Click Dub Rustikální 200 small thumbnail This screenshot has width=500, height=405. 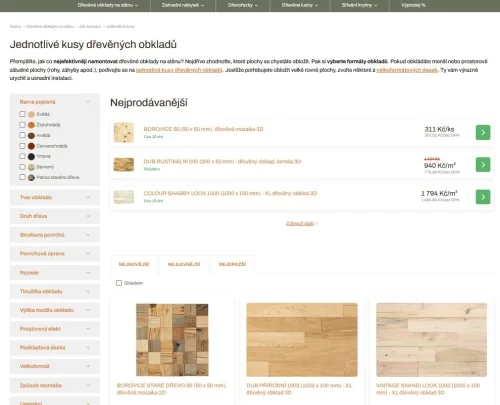(x=124, y=165)
